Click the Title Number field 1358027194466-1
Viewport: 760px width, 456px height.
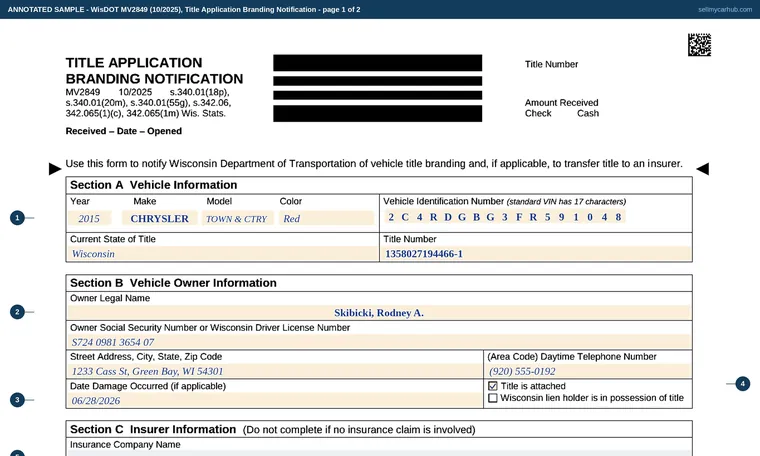click(536, 254)
